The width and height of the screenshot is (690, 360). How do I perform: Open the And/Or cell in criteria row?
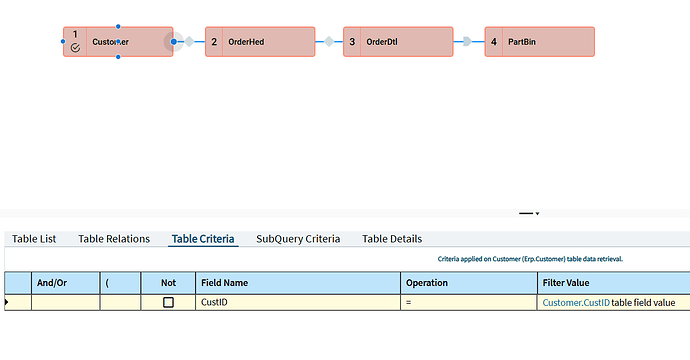click(66, 302)
